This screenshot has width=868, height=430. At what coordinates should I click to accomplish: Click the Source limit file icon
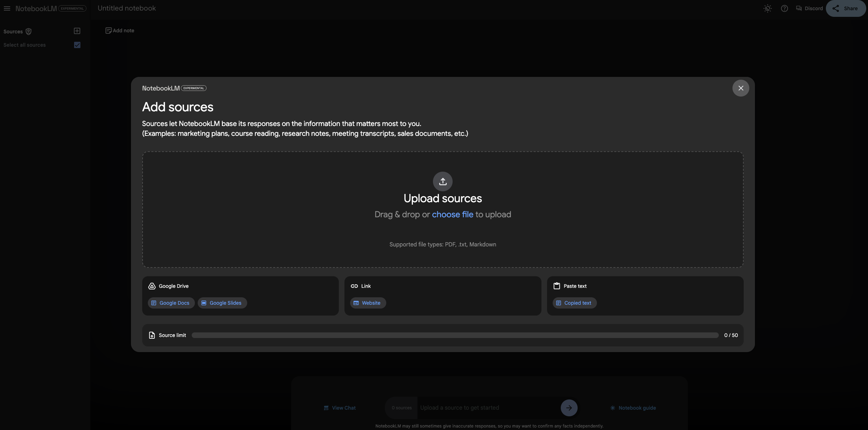(152, 335)
